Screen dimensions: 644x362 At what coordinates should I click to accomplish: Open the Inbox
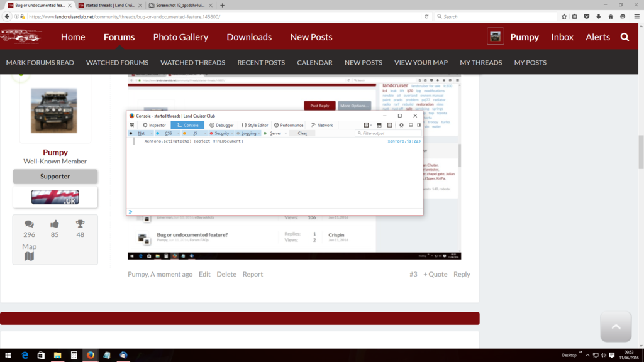coord(562,37)
